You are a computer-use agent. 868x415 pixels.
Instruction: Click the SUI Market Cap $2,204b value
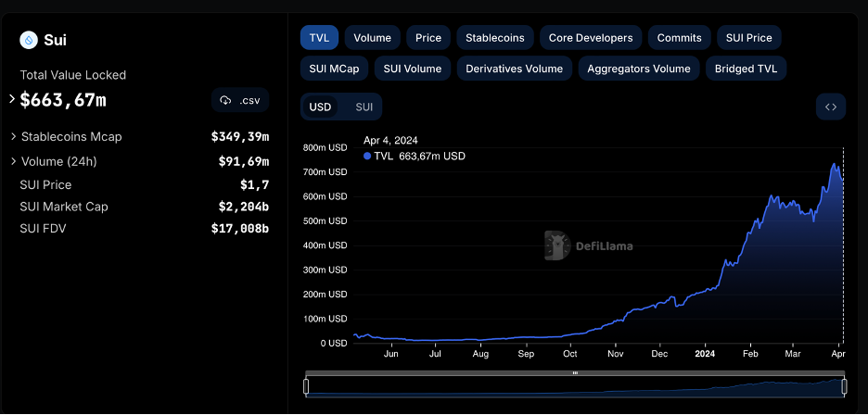coord(244,207)
